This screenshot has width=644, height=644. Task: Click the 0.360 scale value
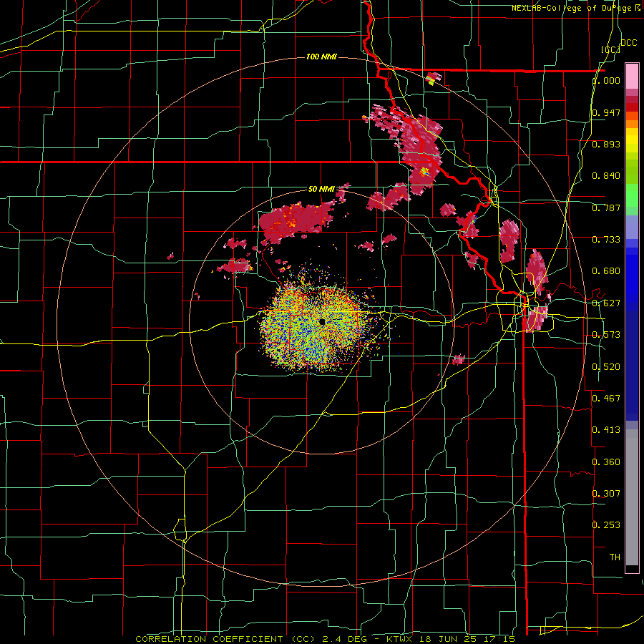(606, 462)
